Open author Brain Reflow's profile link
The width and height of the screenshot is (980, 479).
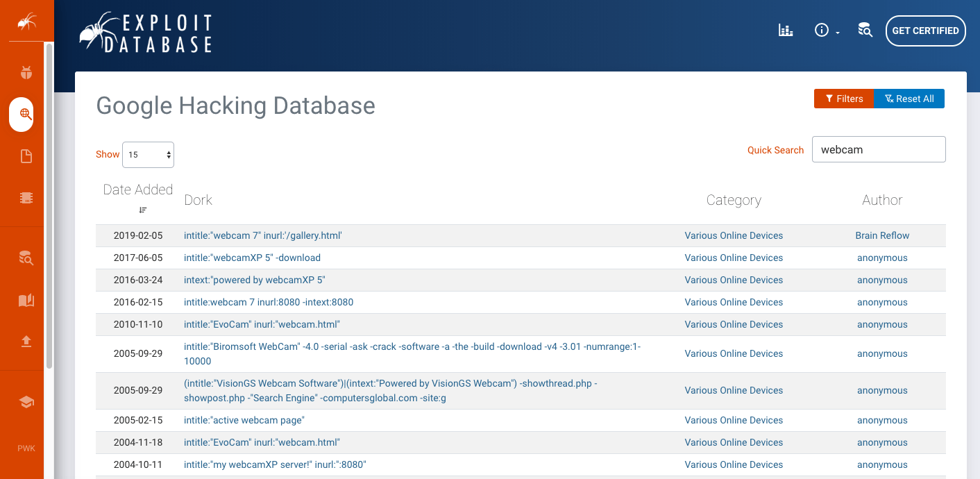click(x=882, y=235)
